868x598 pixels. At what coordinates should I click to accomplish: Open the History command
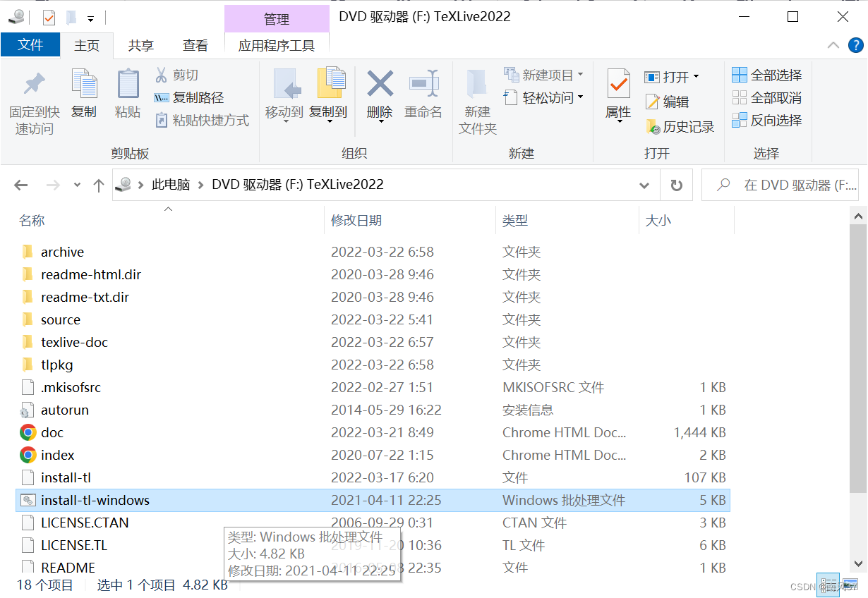[x=680, y=126]
